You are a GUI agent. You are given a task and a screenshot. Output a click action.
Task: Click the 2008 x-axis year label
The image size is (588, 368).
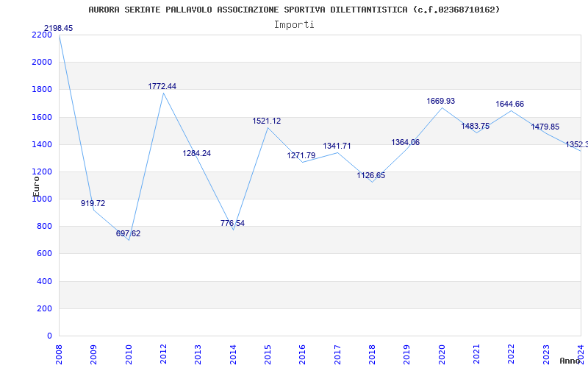[x=59, y=354]
